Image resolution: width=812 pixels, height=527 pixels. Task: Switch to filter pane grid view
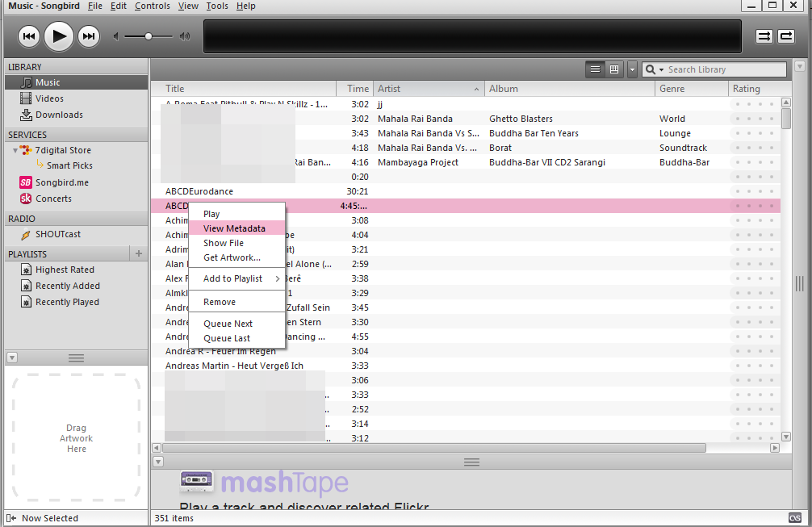click(x=614, y=69)
